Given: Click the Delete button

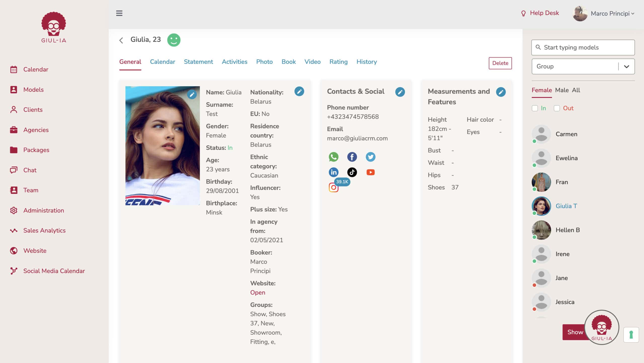Looking at the screenshot, I should 500,63.
